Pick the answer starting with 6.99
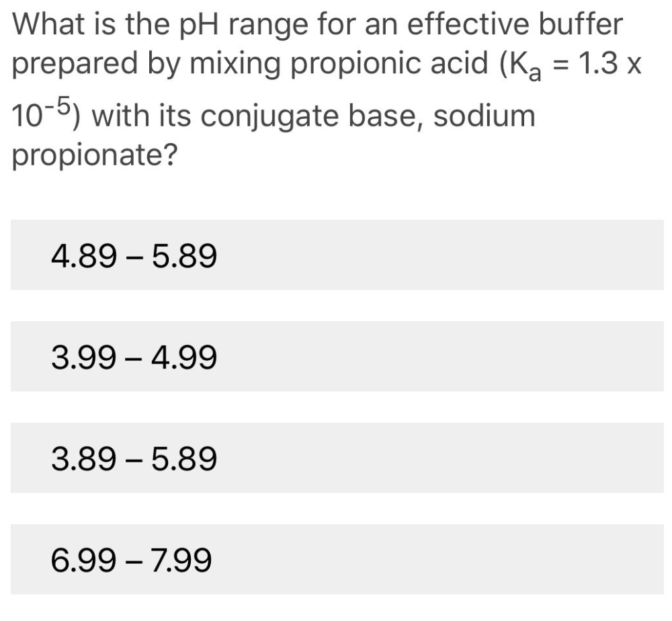The height and width of the screenshot is (621, 672). (134, 558)
